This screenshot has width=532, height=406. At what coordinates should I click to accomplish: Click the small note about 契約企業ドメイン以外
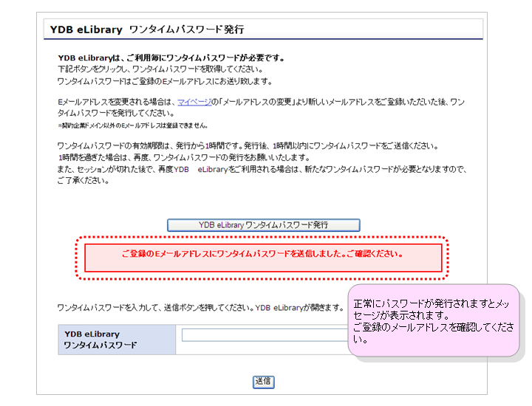pyautogui.click(x=133, y=125)
